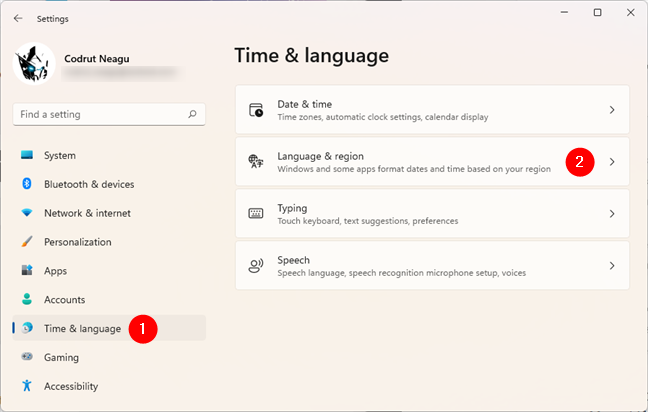Click the Language & region icon
This screenshot has height=412, width=648.
click(256, 162)
